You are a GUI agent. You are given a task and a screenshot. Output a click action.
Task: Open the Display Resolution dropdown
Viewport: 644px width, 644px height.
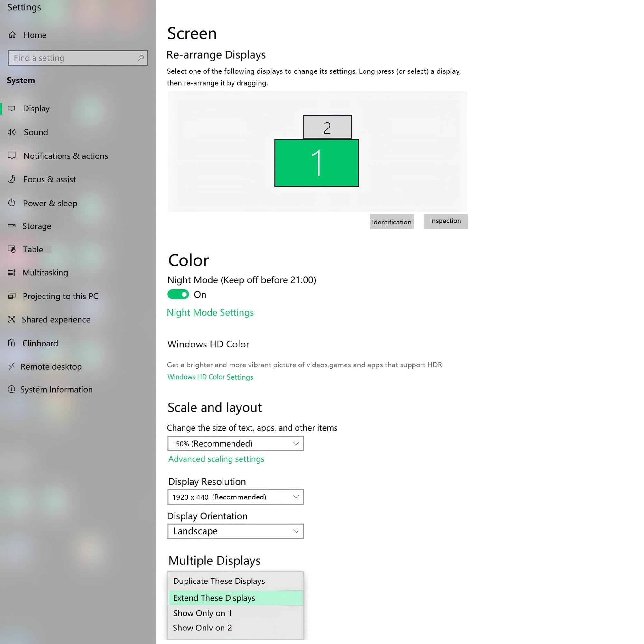235,497
